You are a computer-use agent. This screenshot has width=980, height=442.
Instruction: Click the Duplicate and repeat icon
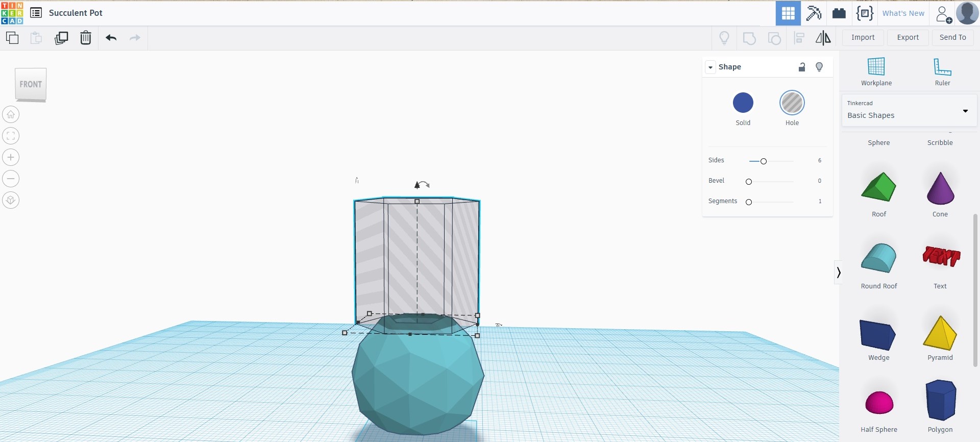point(61,38)
